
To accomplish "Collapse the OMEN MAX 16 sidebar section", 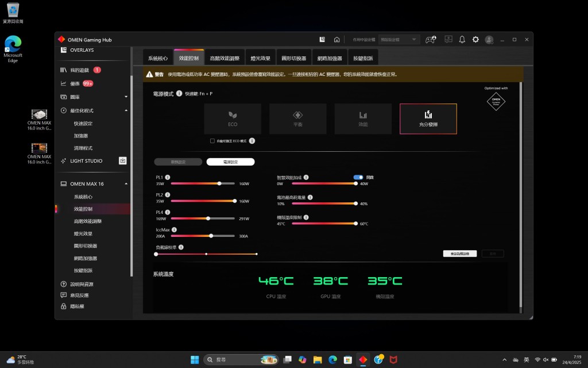I will click(x=126, y=183).
